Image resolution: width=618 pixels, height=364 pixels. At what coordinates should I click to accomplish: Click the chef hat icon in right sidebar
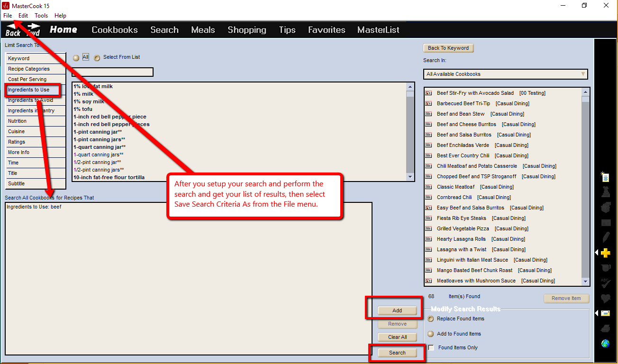605,192
